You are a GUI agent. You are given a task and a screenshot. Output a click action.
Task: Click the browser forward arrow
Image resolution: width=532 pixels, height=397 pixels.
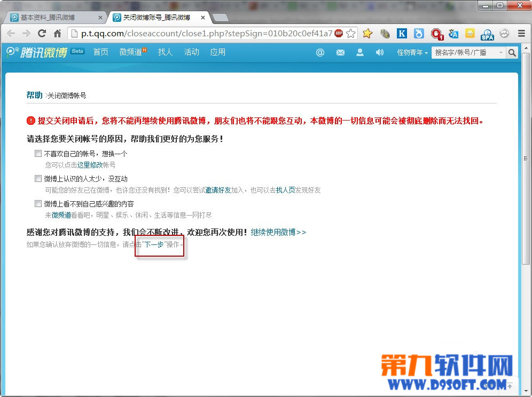tap(26, 34)
